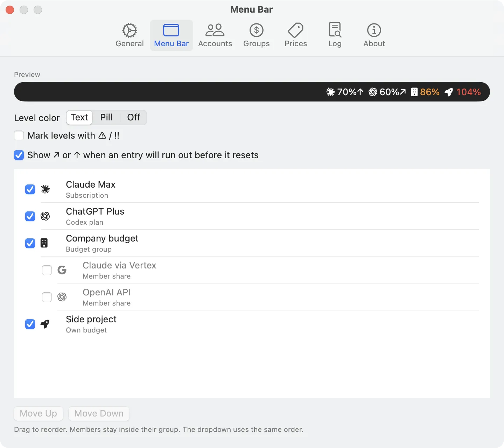Enable the Mark levels with warning checkbox

pos(19,135)
